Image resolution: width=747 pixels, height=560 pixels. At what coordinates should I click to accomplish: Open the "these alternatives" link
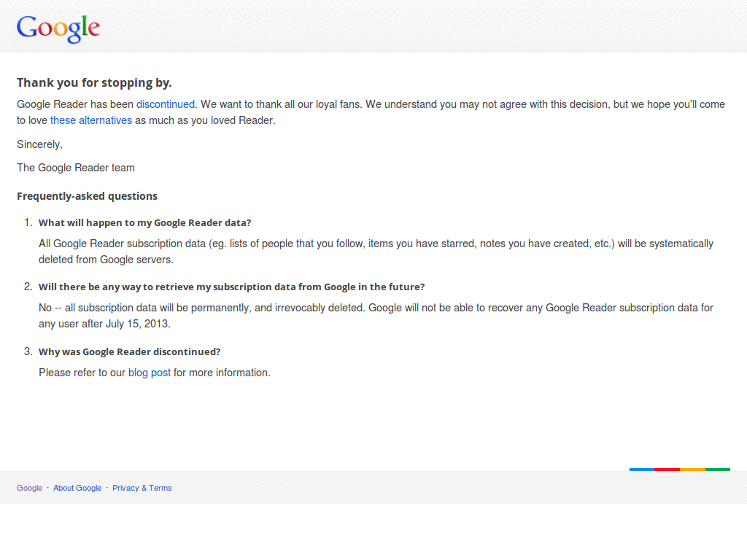click(91, 120)
